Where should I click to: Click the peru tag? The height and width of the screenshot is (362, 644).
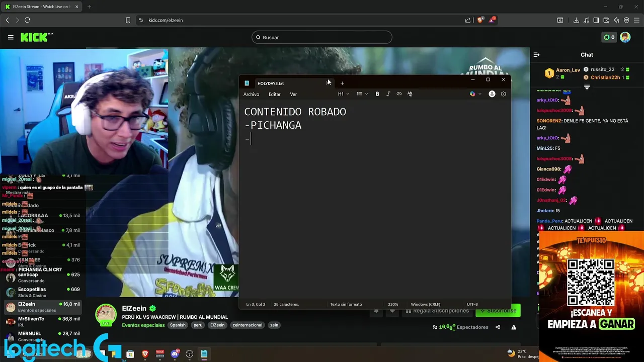(198, 325)
